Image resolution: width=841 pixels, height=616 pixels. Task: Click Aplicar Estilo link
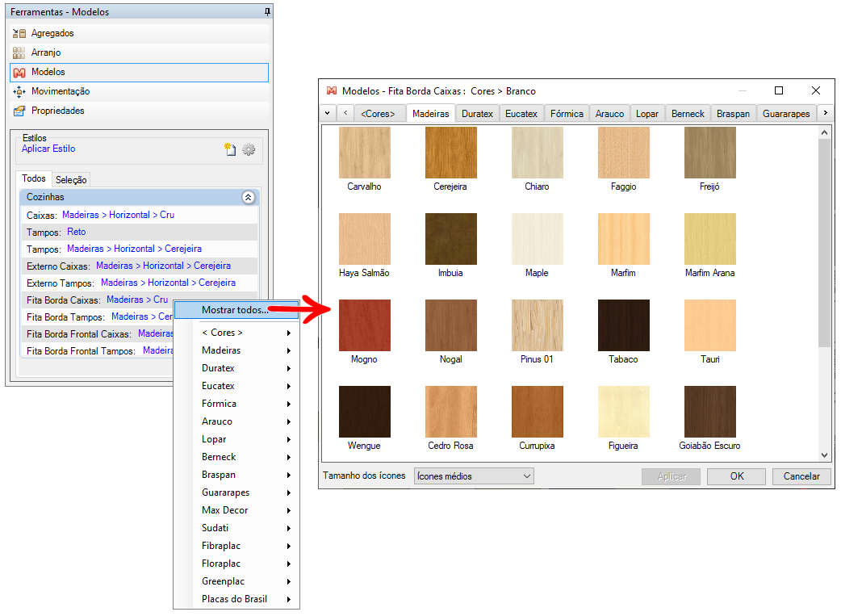coord(48,149)
